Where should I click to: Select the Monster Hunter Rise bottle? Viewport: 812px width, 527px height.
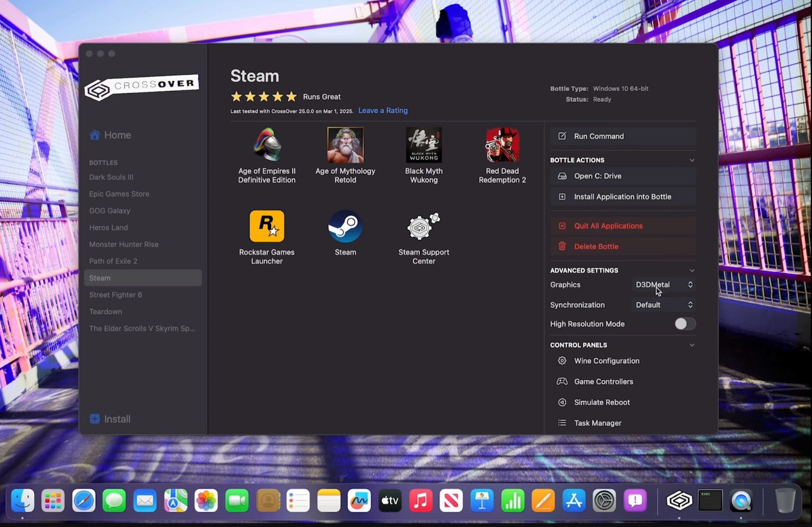tap(143, 244)
